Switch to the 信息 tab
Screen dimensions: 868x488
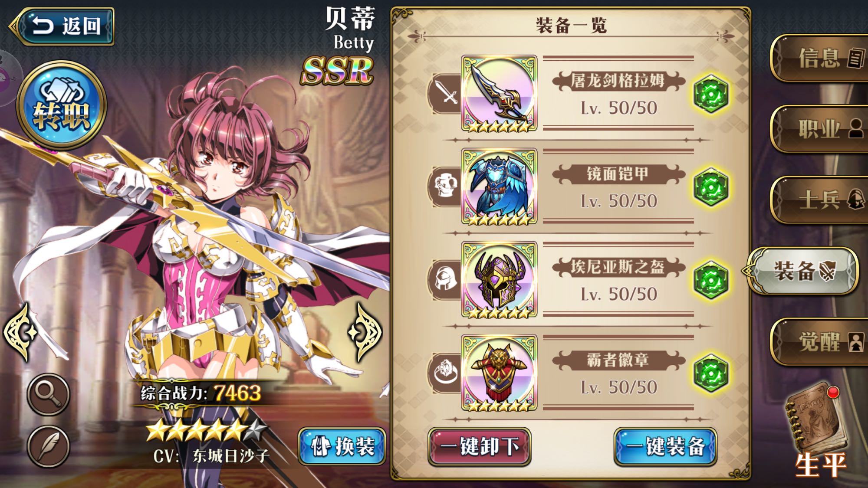click(819, 58)
